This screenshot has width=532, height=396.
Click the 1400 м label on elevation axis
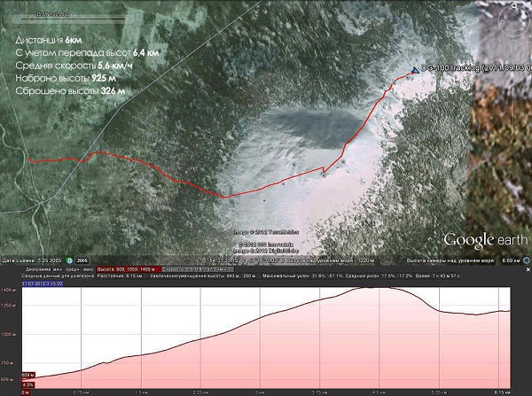pos(9,291)
